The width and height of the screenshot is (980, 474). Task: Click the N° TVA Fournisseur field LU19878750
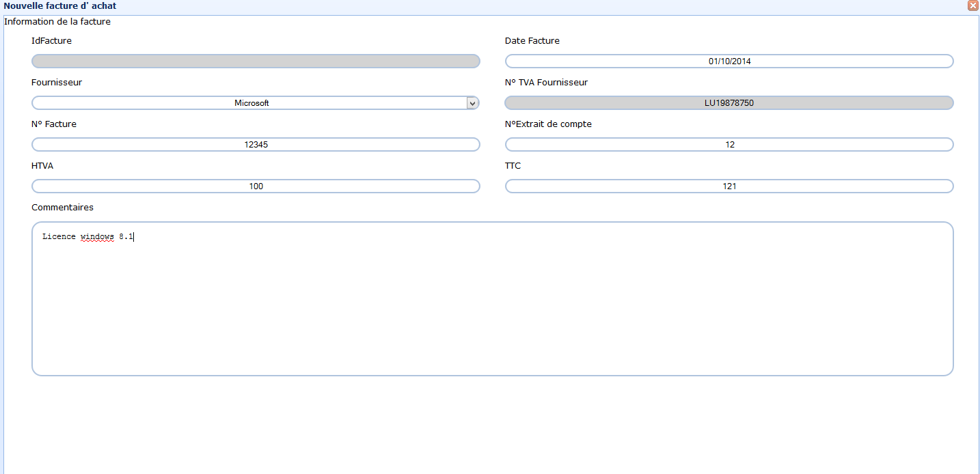point(729,103)
